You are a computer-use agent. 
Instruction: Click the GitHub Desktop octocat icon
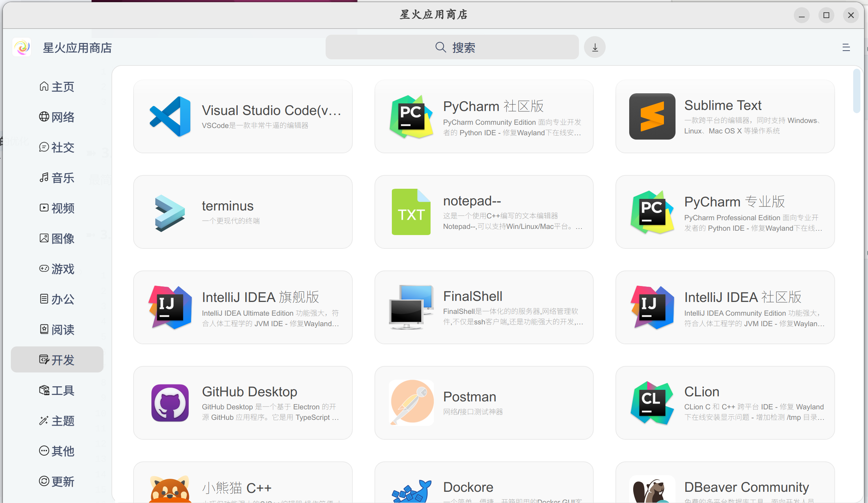(170, 403)
